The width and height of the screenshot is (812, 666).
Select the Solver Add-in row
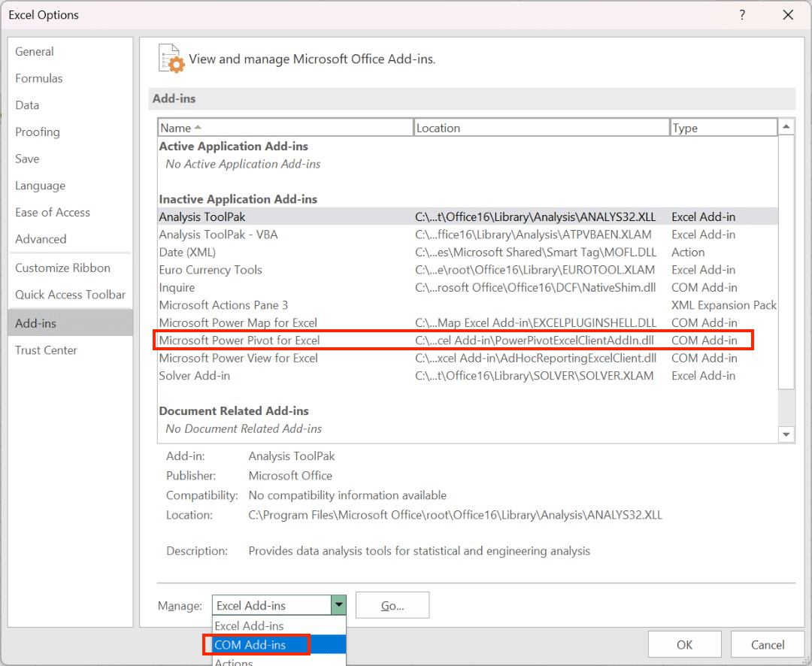[468, 375]
